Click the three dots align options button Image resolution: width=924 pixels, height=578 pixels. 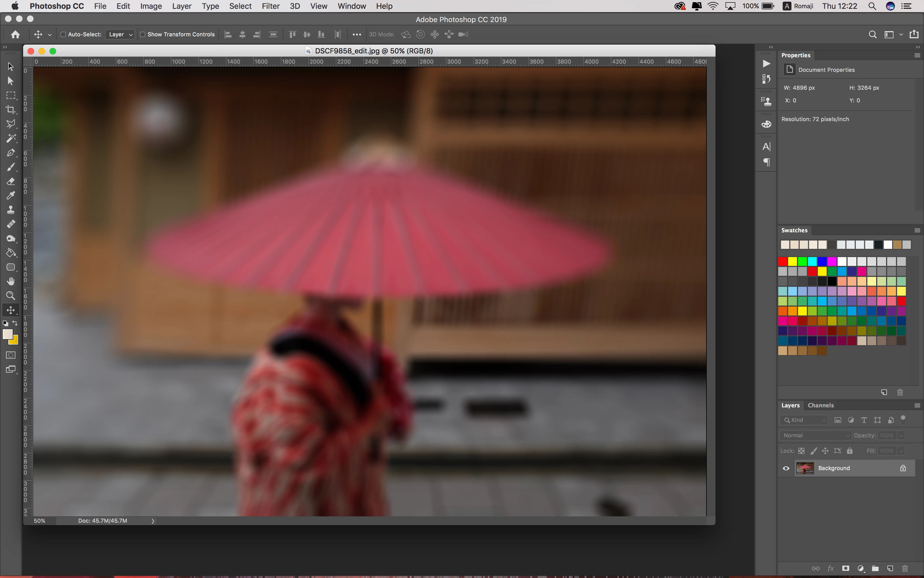357,34
